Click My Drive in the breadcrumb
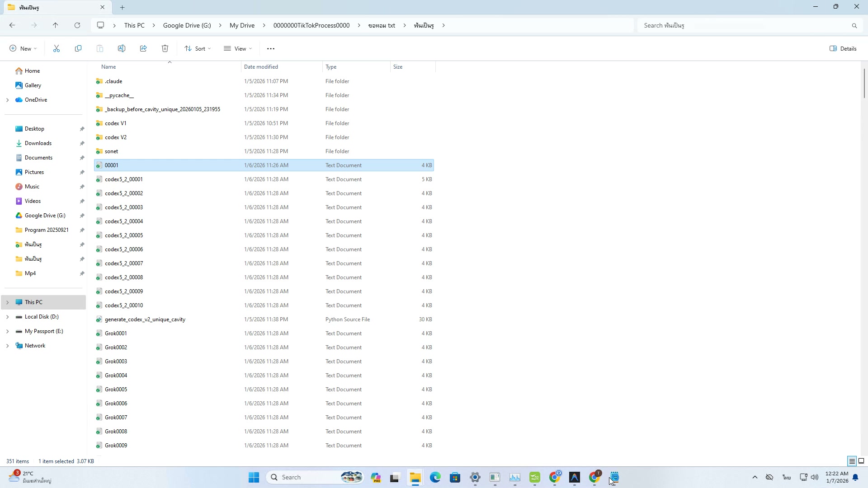 pyautogui.click(x=242, y=25)
